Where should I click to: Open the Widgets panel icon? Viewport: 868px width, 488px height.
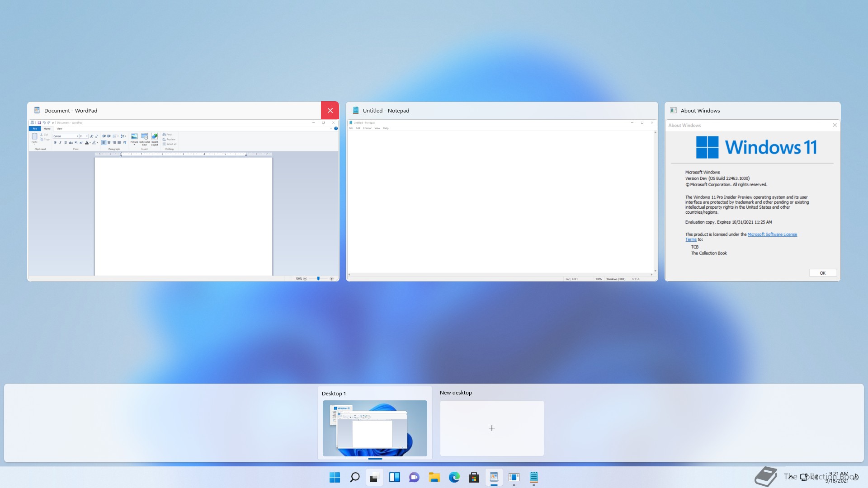394,477
